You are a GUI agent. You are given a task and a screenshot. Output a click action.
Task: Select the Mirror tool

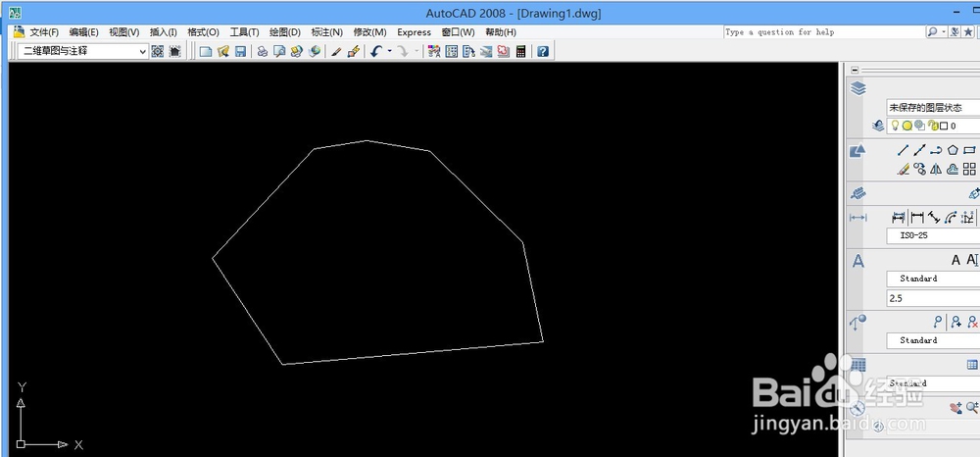click(936, 169)
